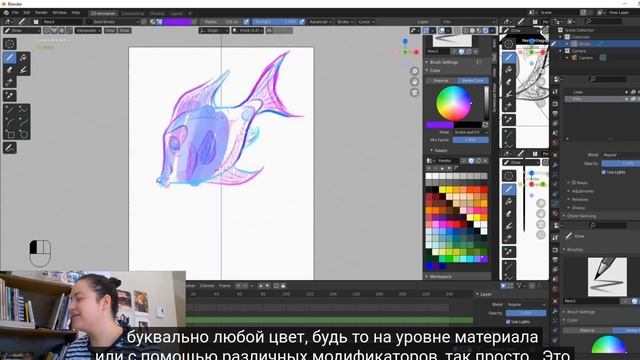The height and width of the screenshot is (360, 640).
Task: Switch to Vertex Color mode in sidebar
Action: pyautogui.click(x=473, y=80)
